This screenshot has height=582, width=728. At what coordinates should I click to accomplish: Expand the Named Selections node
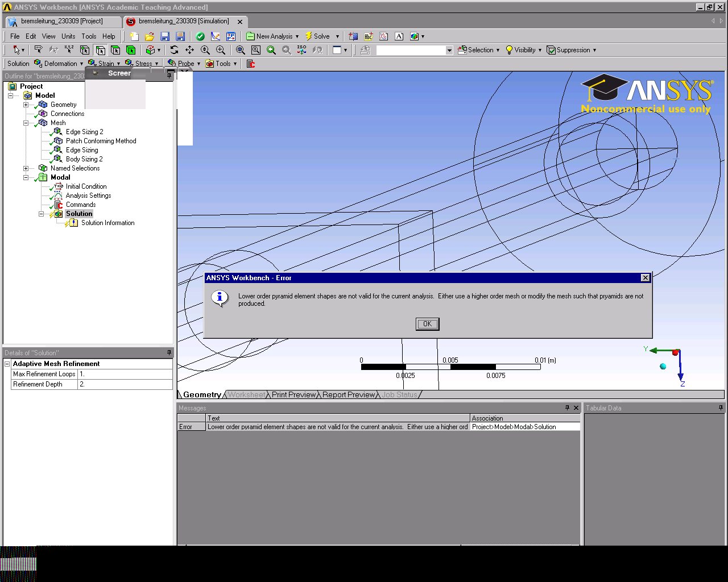(26, 168)
